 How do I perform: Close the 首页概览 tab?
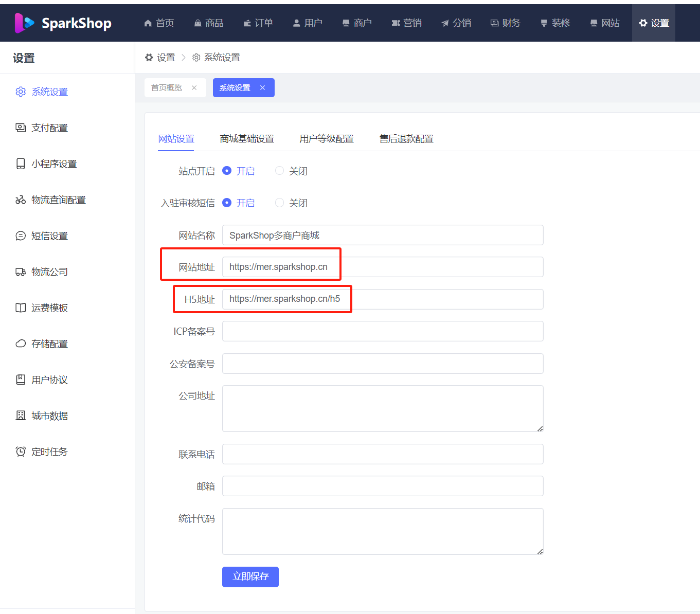tap(194, 88)
